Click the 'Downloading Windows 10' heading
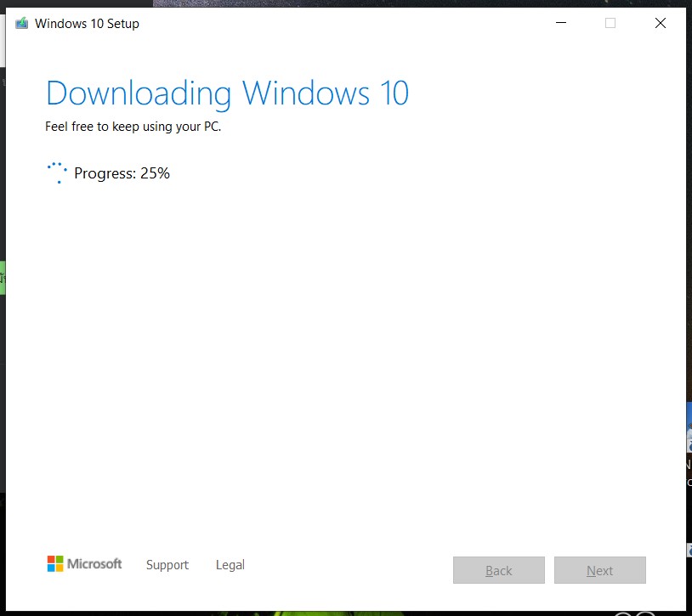The height and width of the screenshot is (616, 692). [x=227, y=93]
